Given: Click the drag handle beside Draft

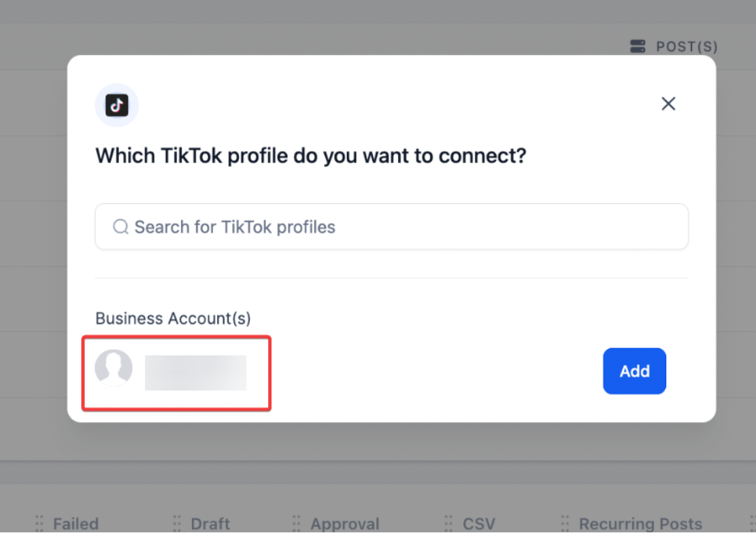Looking at the screenshot, I should click(177, 523).
